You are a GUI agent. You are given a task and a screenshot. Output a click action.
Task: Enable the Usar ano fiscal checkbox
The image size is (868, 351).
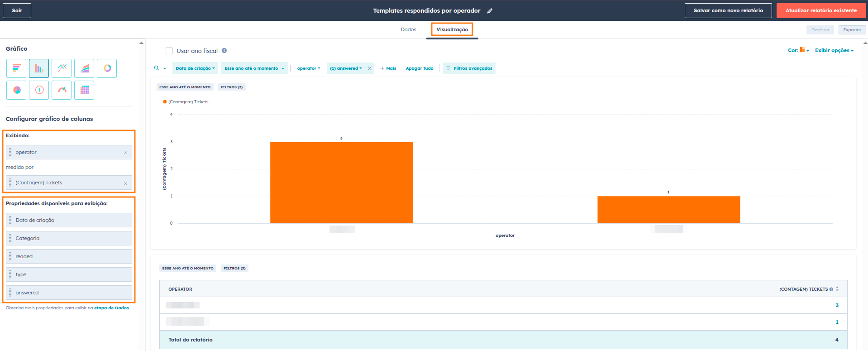pyautogui.click(x=169, y=51)
